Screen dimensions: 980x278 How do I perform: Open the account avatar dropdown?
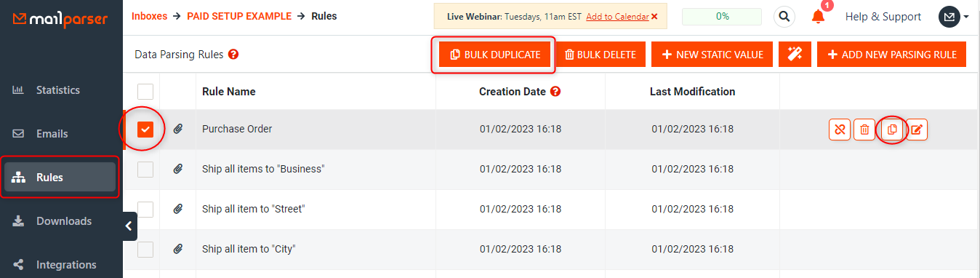954,17
